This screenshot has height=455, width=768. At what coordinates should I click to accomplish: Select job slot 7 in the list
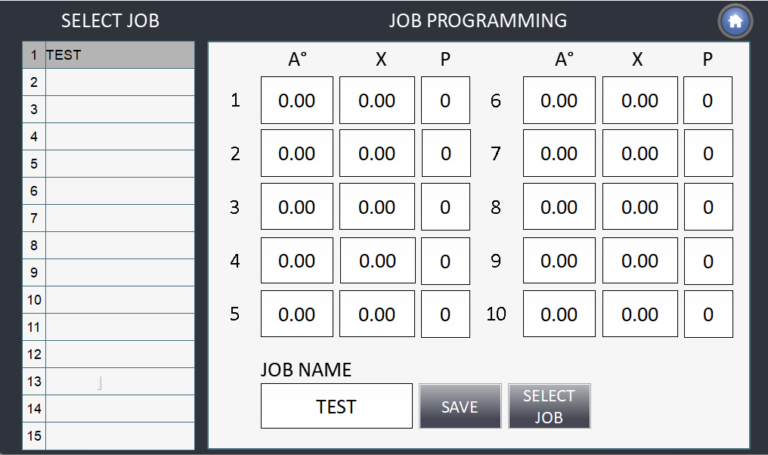[x=108, y=218]
